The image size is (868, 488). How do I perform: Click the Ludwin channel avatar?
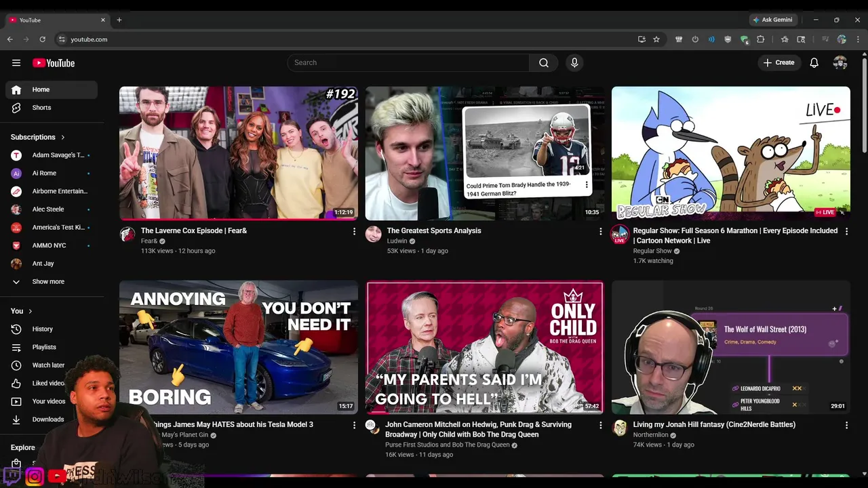click(374, 235)
